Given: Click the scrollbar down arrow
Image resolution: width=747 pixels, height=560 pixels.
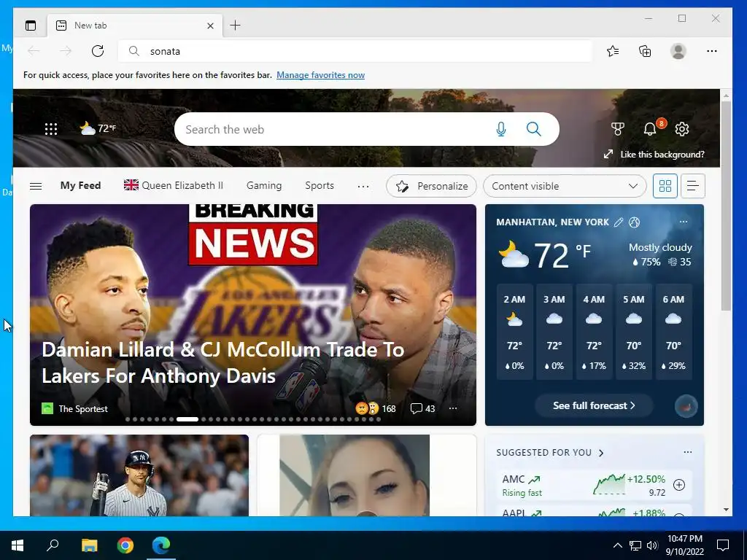Looking at the screenshot, I should (726, 510).
